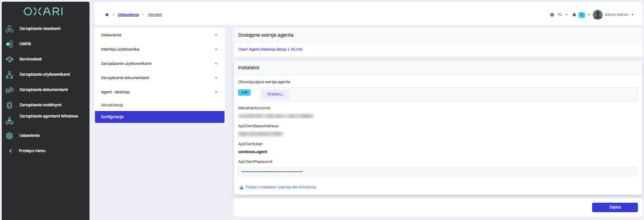Click the Zarządzanie zasobami sidebar icon
644x220 pixels.
pos(9,29)
